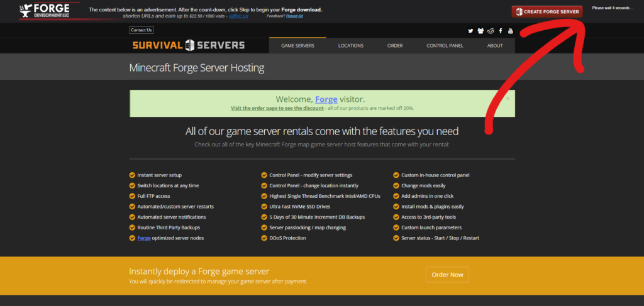
Task: Open the group community icon
Action: [480, 31]
